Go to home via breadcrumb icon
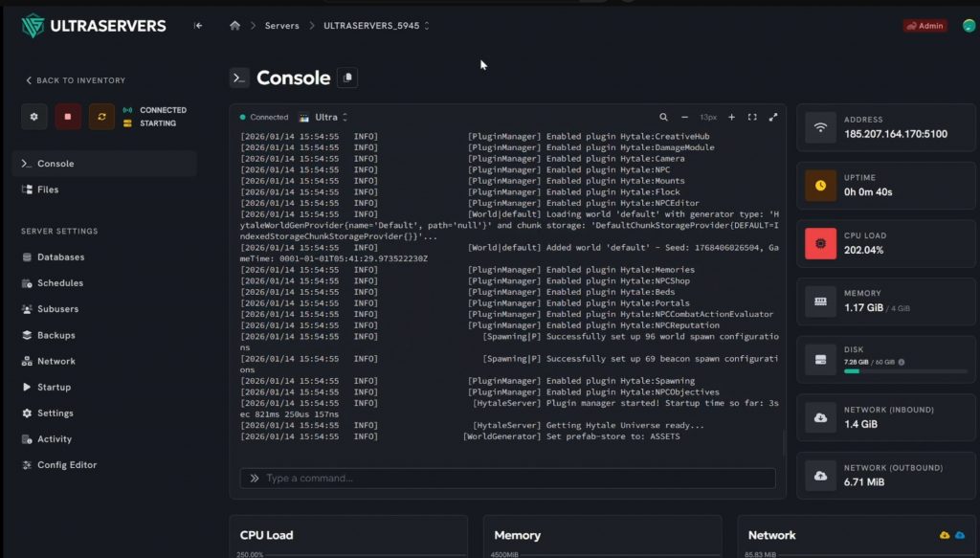The image size is (980, 558). [235, 26]
